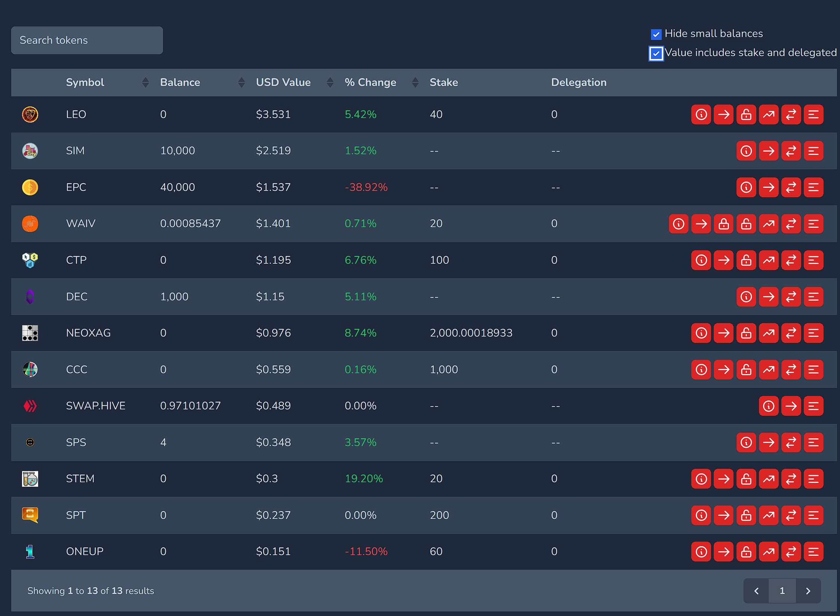Sort table by % Change arrows

(415, 82)
